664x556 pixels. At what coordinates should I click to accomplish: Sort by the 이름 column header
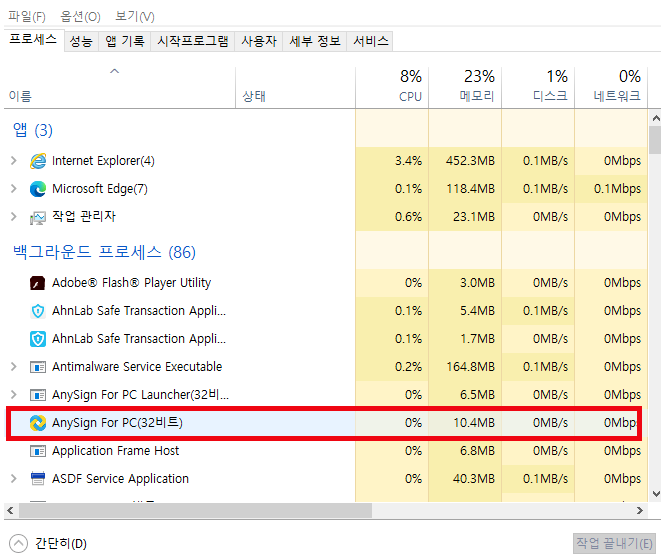coord(119,87)
